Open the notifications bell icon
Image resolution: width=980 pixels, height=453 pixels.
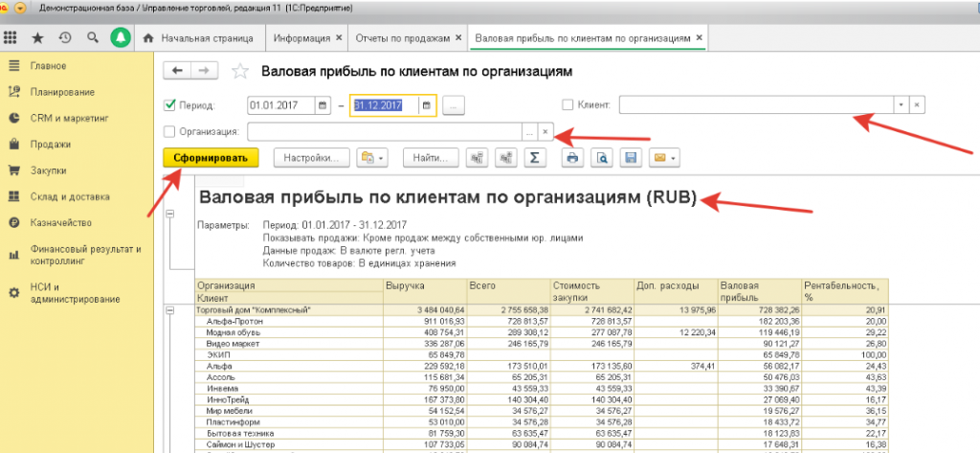point(121,38)
